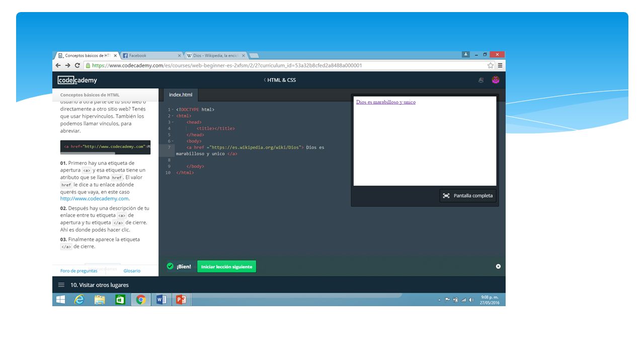The width and height of the screenshot is (644, 362).
Task: Click the horizontal scrollbar under code example
Action: click(x=88, y=153)
